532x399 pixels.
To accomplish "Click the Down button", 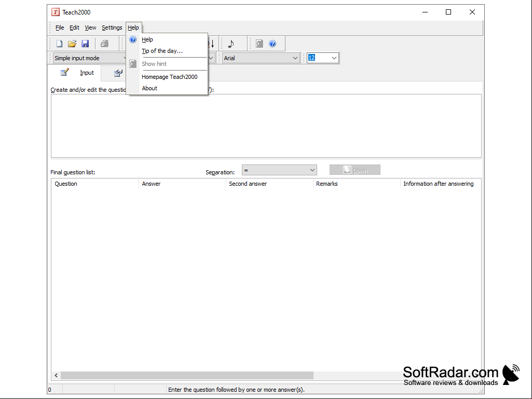I will click(355, 170).
